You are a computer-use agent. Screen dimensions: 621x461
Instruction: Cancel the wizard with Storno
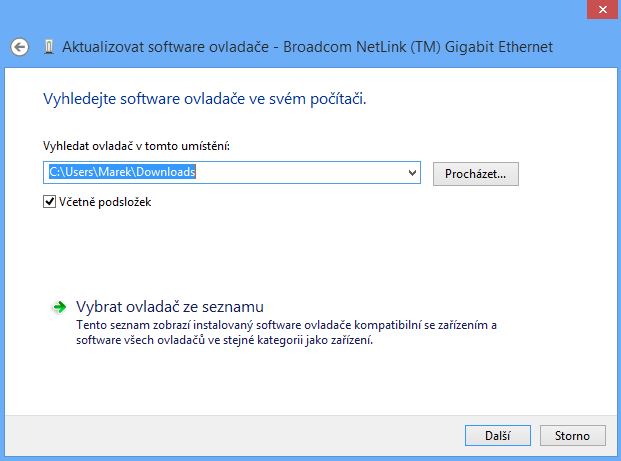(572, 436)
